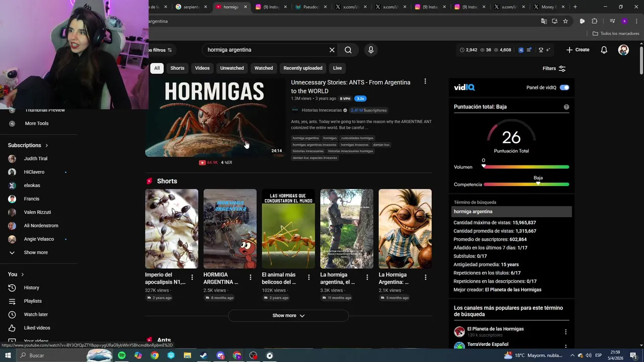This screenshot has width=644, height=362.
Task: Open Las hormigas que conquistaron el mundo thumbnail
Action: (288, 229)
